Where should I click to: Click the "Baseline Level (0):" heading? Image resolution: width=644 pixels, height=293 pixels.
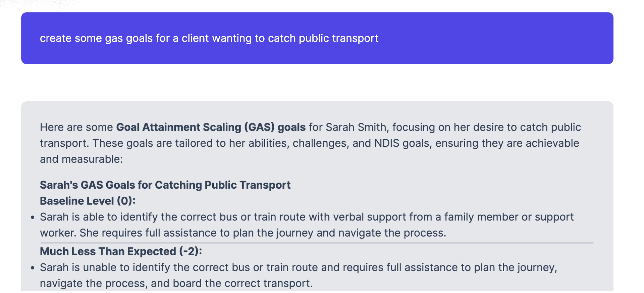[x=88, y=201]
